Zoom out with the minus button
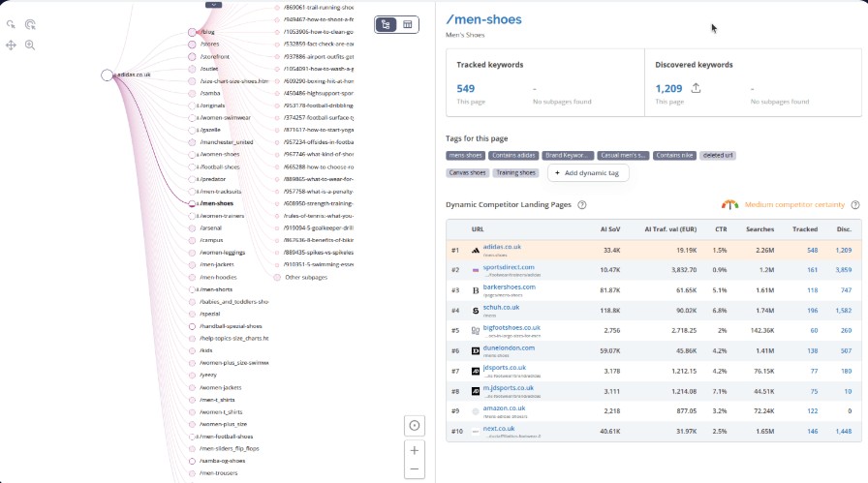This screenshot has height=483, width=868. click(414, 469)
